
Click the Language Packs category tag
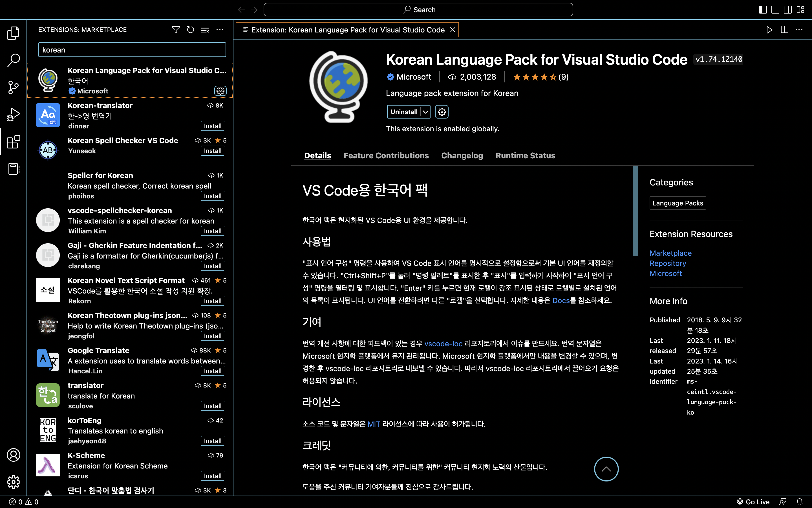click(x=678, y=203)
